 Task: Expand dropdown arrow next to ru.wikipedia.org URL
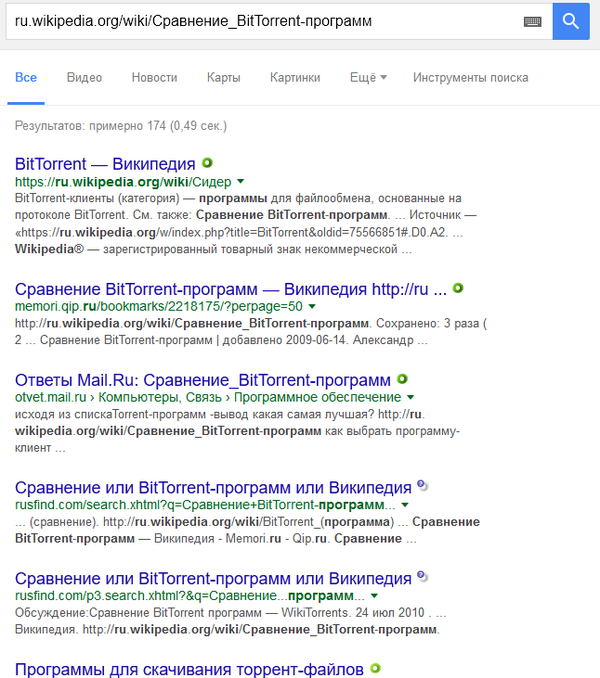coord(240,182)
